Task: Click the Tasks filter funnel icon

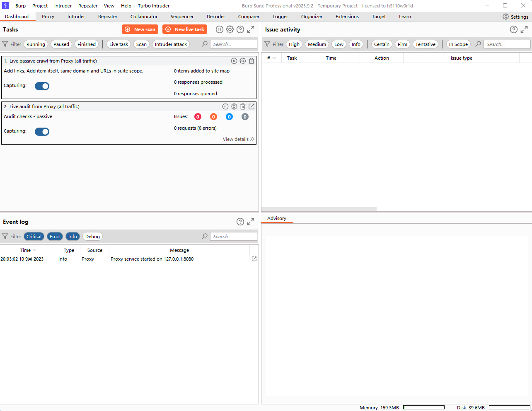Action: (x=5, y=44)
